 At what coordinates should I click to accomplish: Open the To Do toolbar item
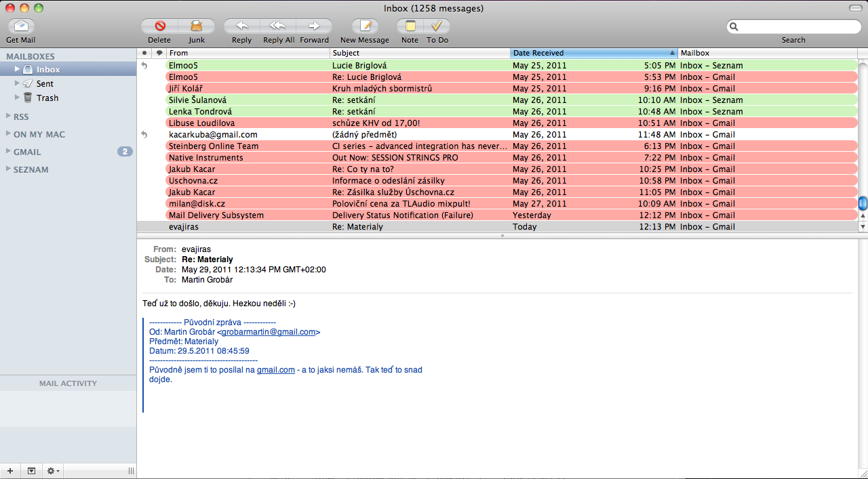pos(437,26)
